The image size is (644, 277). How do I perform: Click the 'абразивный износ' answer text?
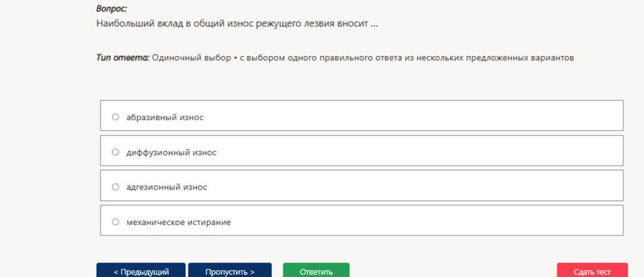click(165, 117)
